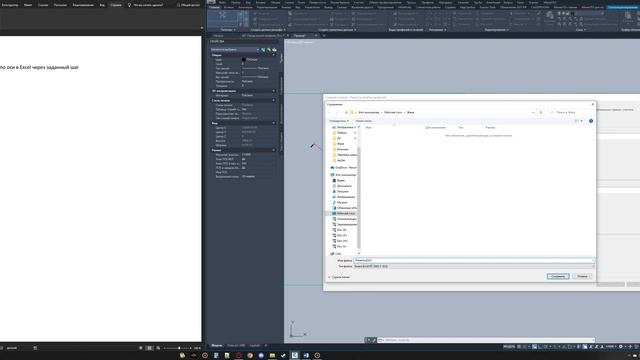The height and width of the screenshot is (360, 640).
Task: Open Word from the taskbar
Action: coord(306,356)
